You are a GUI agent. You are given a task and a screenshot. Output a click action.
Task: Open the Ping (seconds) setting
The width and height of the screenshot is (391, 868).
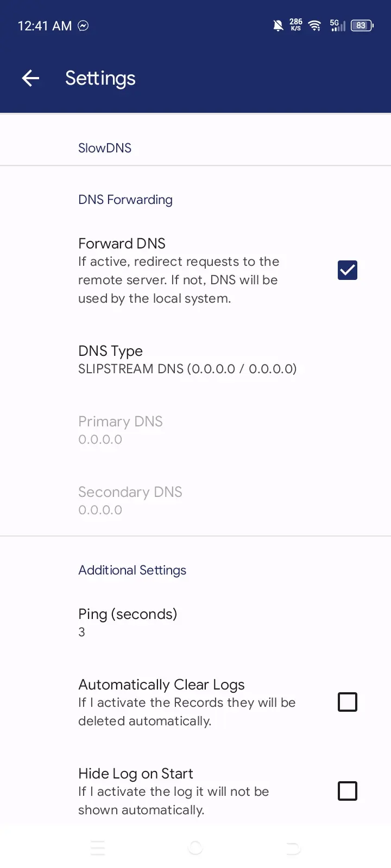click(x=195, y=622)
